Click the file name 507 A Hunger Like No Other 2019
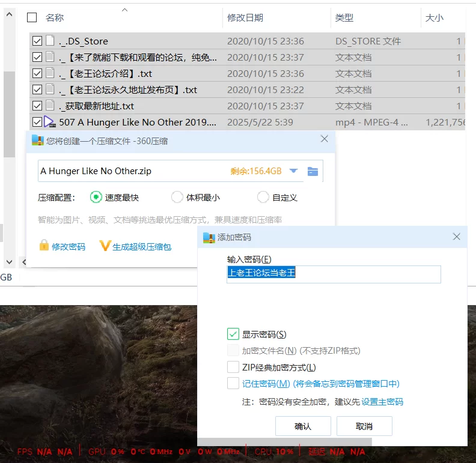This screenshot has width=476, height=463. 138,123
